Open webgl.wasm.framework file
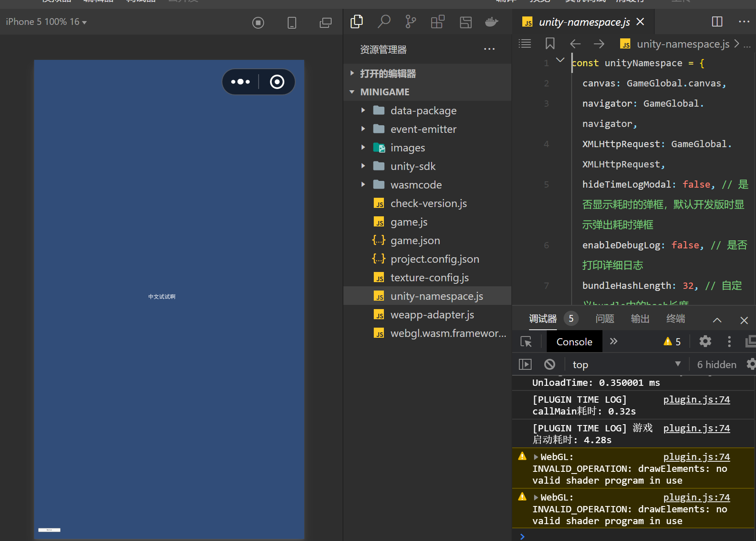This screenshot has height=541, width=756. 427,333
